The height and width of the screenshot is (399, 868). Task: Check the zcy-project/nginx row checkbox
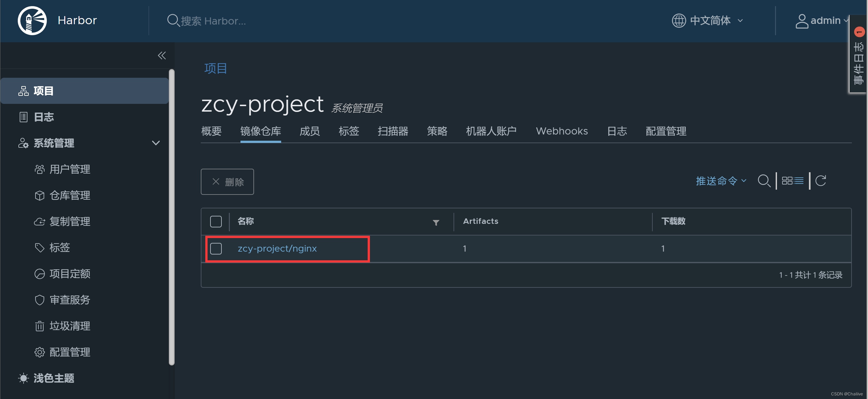(x=216, y=248)
